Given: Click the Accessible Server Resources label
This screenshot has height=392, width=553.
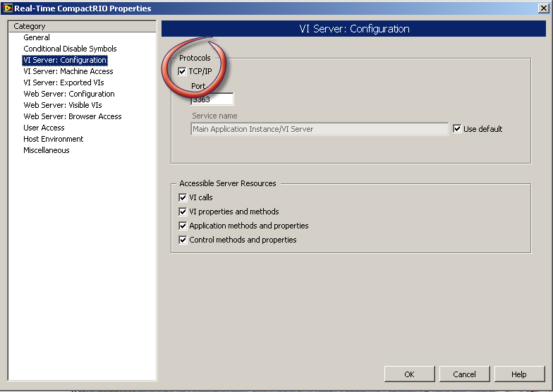Looking at the screenshot, I should coord(227,183).
